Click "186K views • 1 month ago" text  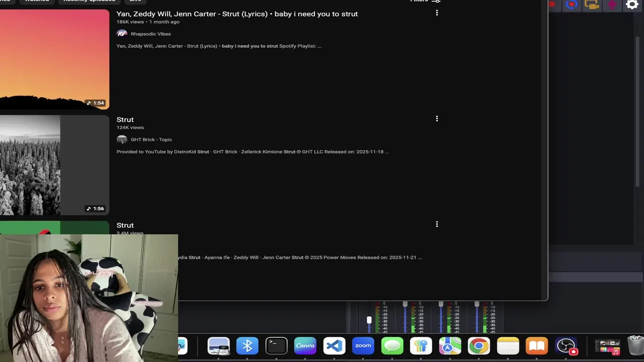pyautogui.click(x=148, y=22)
